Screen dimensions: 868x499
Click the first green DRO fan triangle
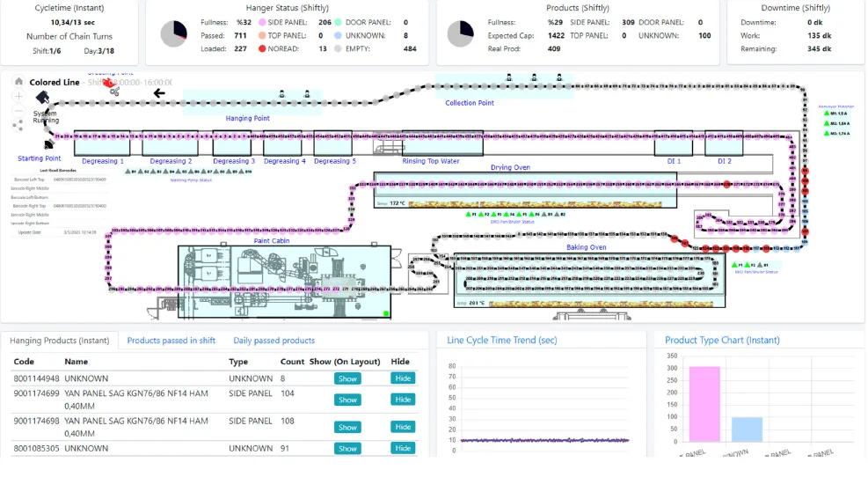pos(469,214)
